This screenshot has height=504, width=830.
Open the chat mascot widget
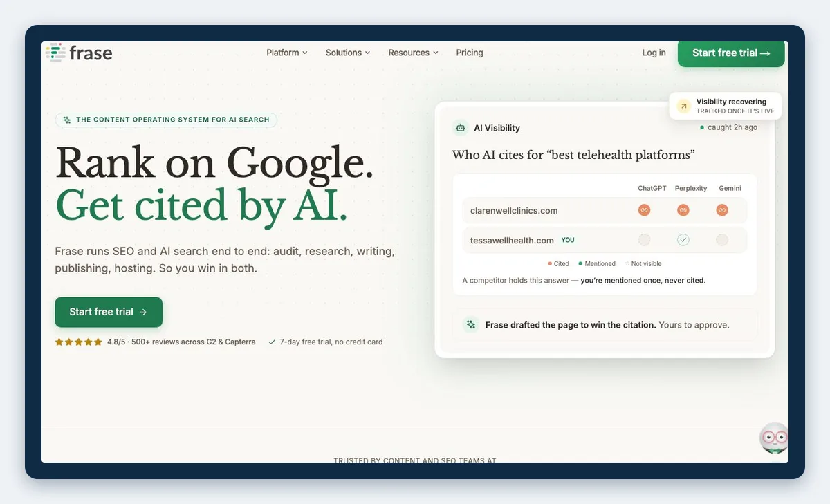tap(774, 438)
